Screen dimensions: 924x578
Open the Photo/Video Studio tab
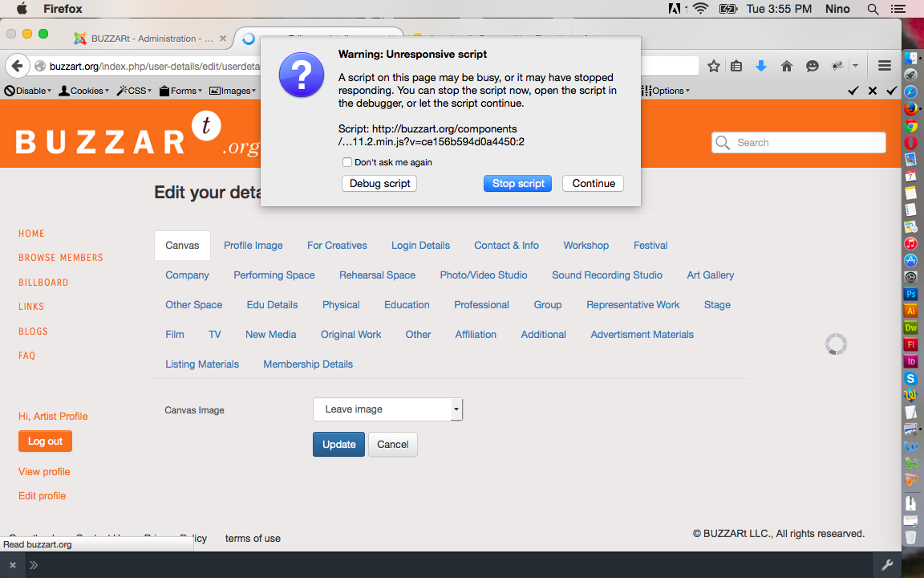[484, 275]
